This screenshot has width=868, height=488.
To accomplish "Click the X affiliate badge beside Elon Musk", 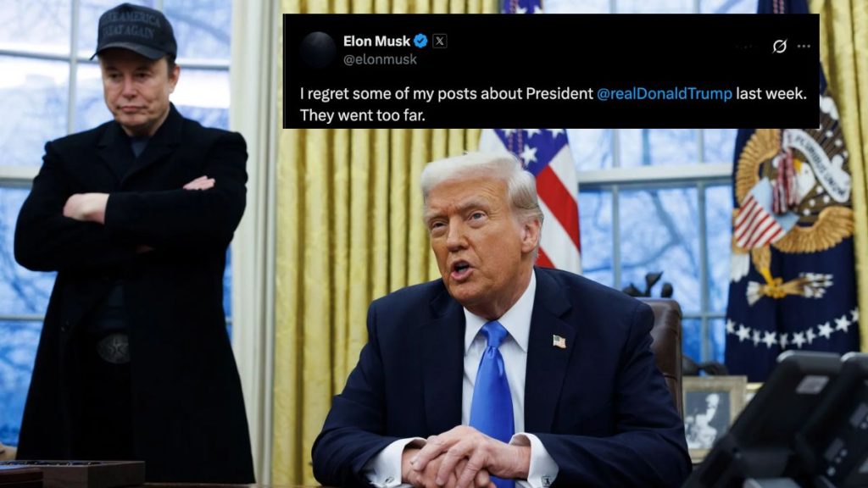I will click(440, 41).
